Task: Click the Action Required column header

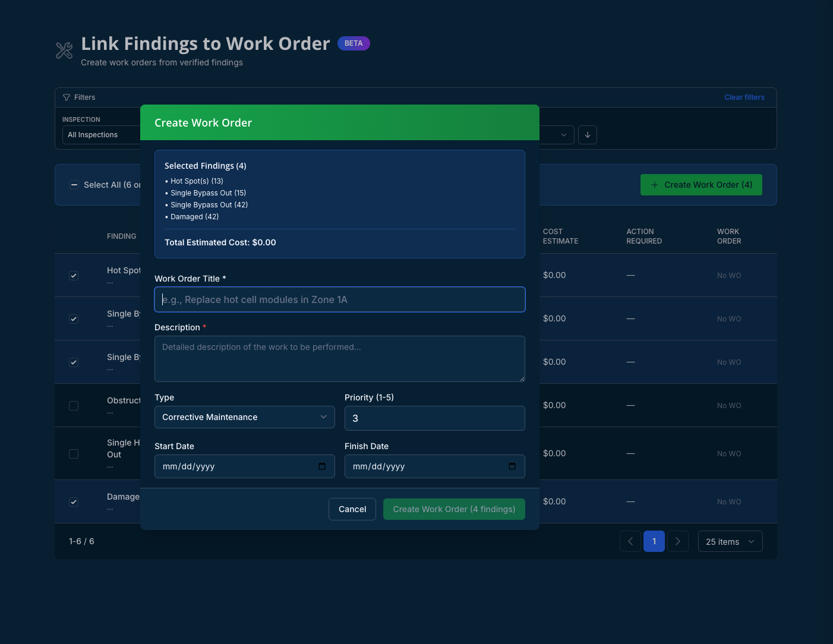Action: [x=644, y=236]
